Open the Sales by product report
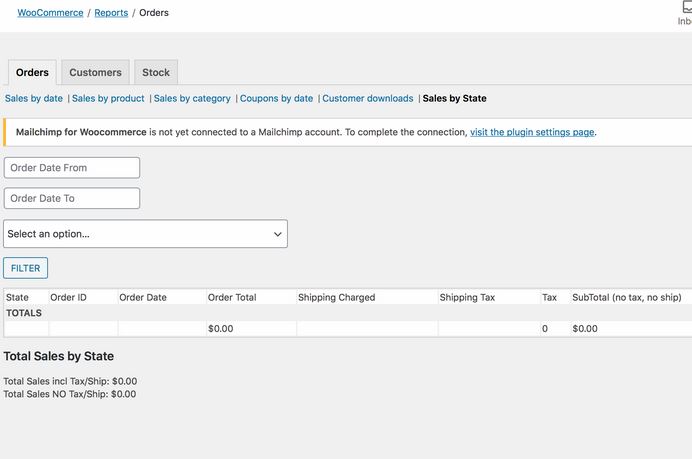This screenshot has width=692, height=459. pyautogui.click(x=108, y=98)
